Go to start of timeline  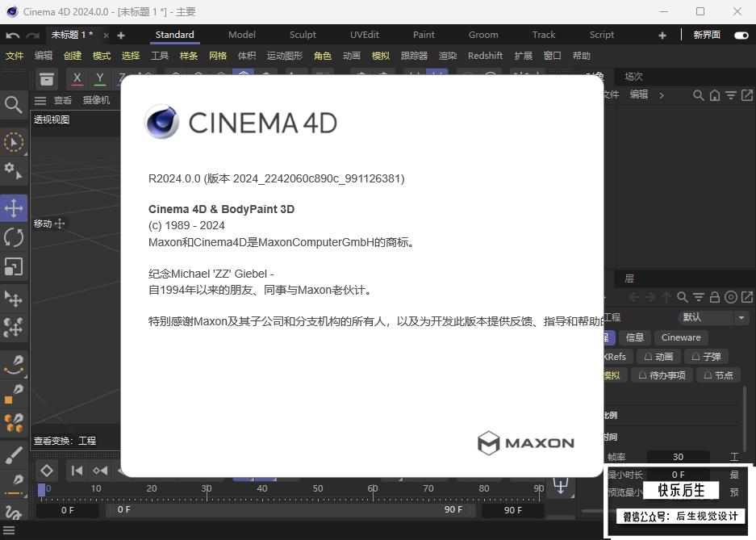tap(77, 470)
